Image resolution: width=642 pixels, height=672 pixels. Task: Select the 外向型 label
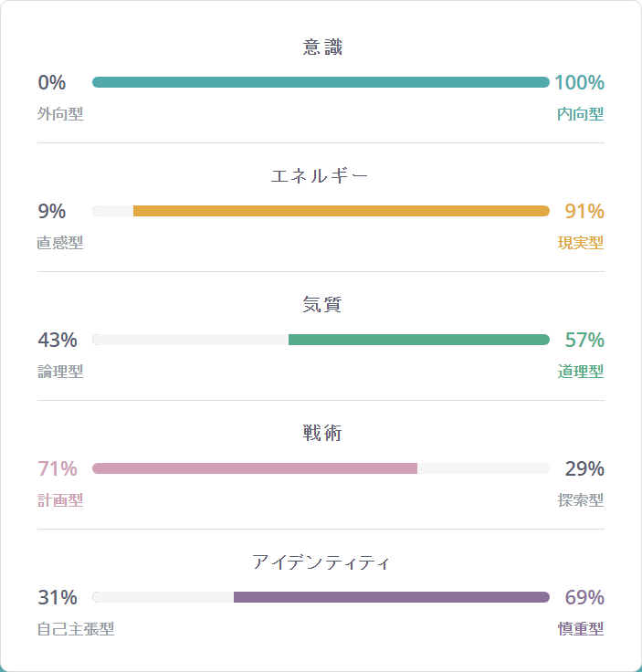click(x=60, y=114)
